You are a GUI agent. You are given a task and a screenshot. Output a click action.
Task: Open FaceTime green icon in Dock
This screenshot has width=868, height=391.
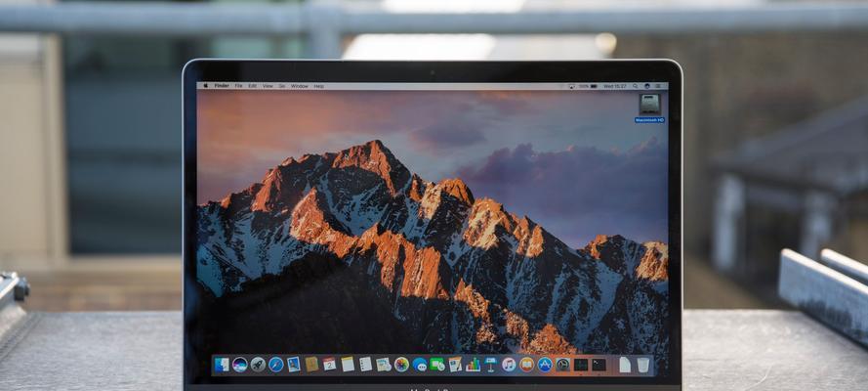click(x=437, y=365)
